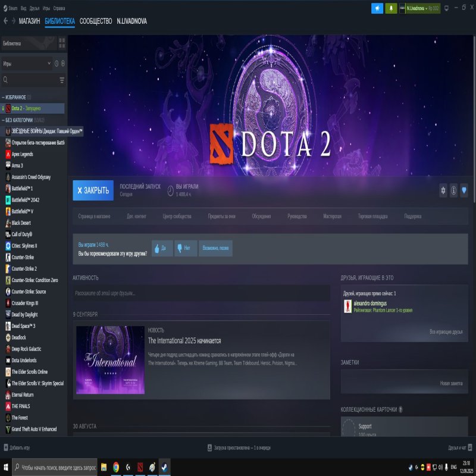Open the game settings gear icon
The height and width of the screenshot is (476, 476).
443,190
